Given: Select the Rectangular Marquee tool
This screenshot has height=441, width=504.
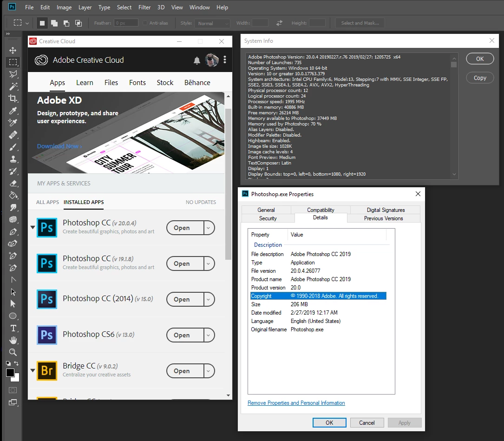Looking at the screenshot, I should point(13,62).
